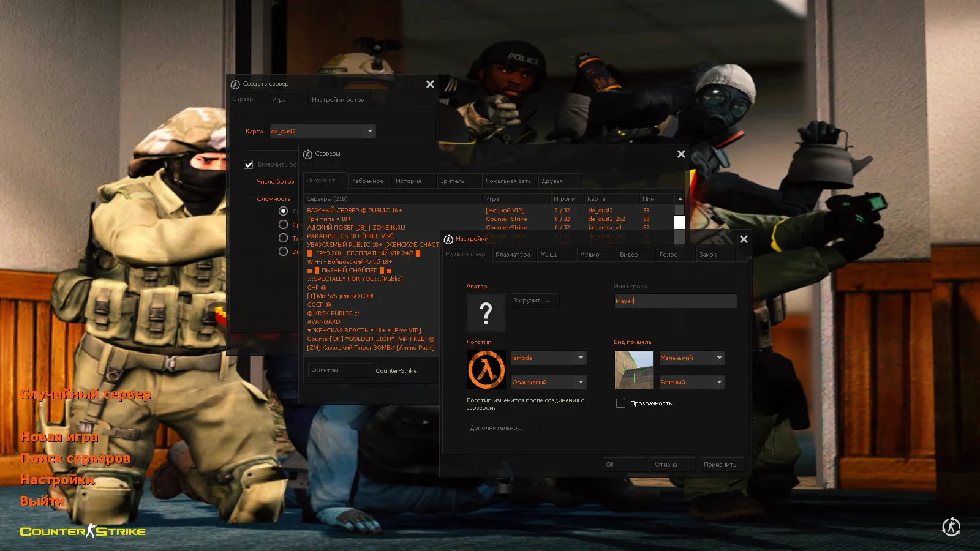
Task: Select the first difficulty radio button
Action: pyautogui.click(x=283, y=211)
